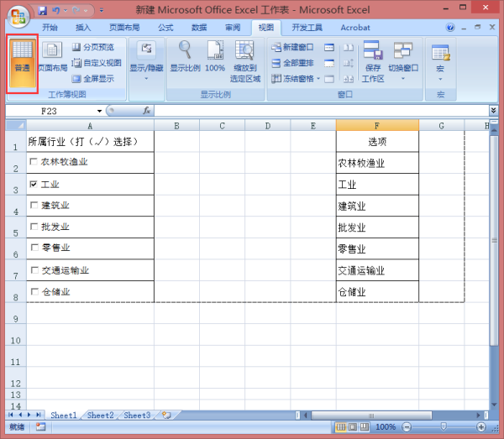The height and width of the screenshot is (439, 504).
Task: Open the Formulas (公式) tab
Action: 165,28
